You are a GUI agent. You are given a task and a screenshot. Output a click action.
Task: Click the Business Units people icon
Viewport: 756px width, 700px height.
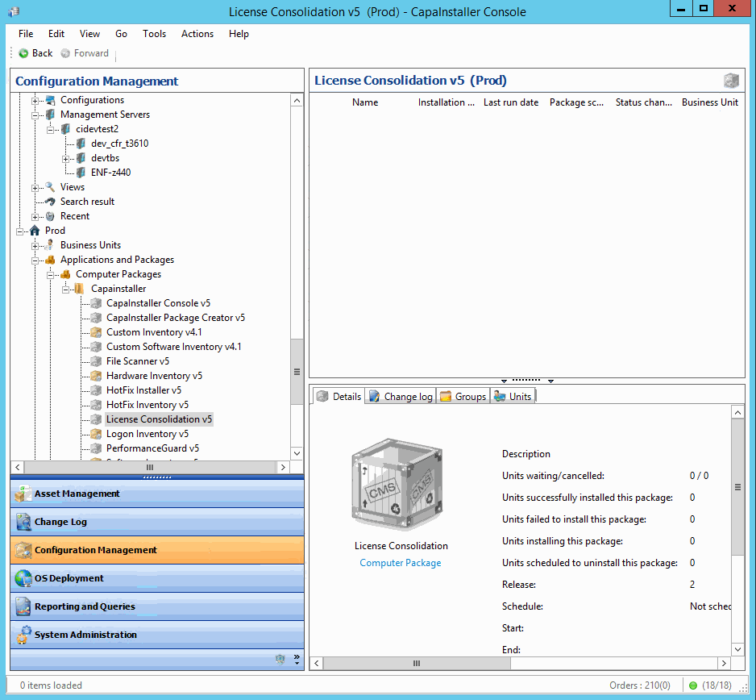pos(50,245)
